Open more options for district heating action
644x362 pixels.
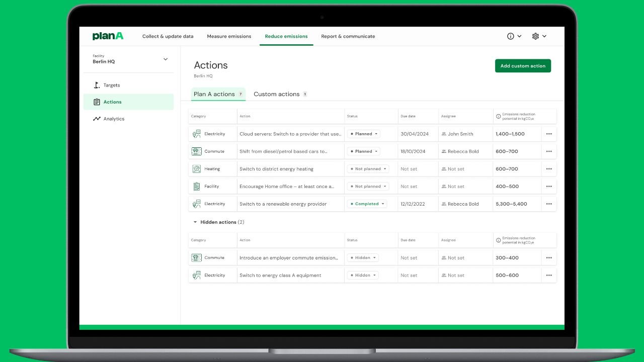(549, 169)
